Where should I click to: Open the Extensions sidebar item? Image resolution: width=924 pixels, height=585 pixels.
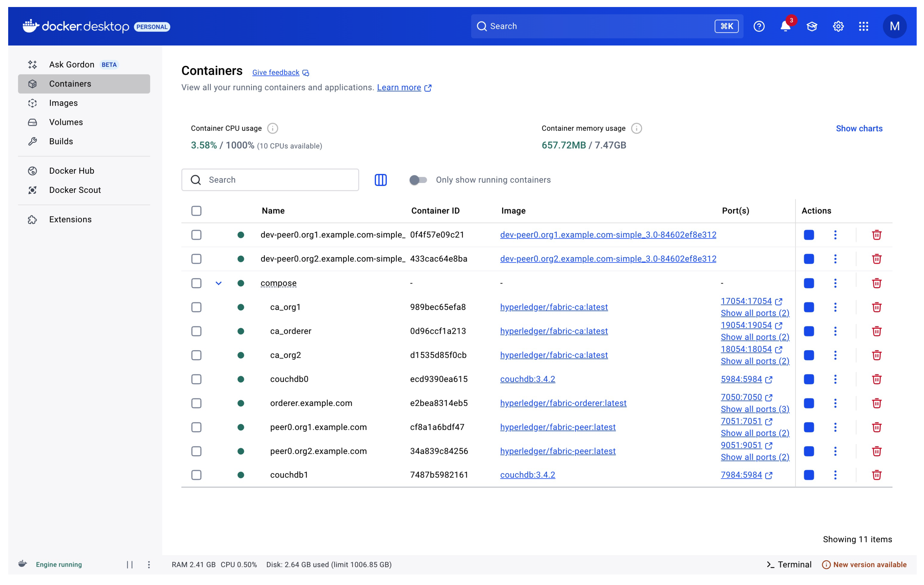pos(84,219)
